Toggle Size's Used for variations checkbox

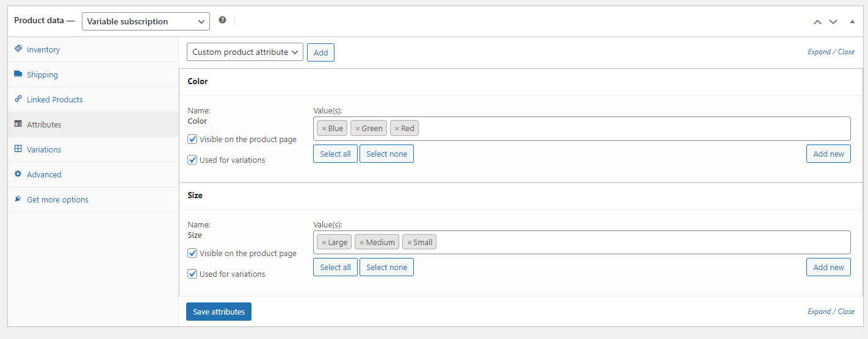pos(192,274)
